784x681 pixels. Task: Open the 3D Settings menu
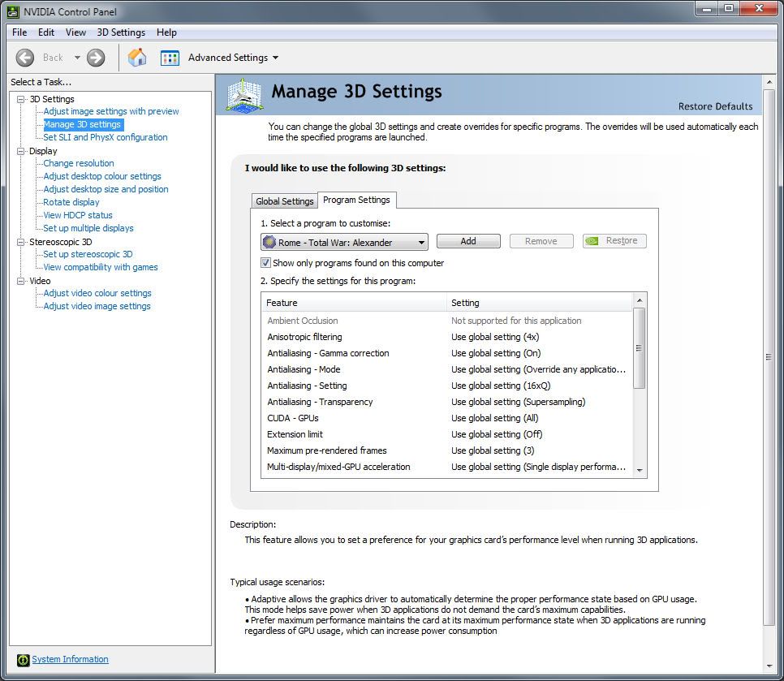click(121, 32)
